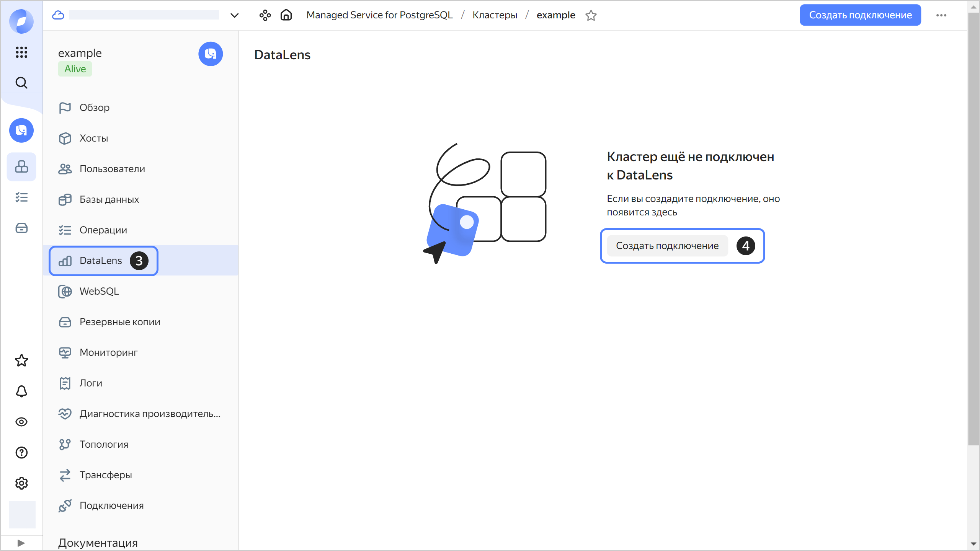Screen dimensions: 980x551
Task: Open the three-dot more actions menu
Action: pyautogui.click(x=941, y=15)
